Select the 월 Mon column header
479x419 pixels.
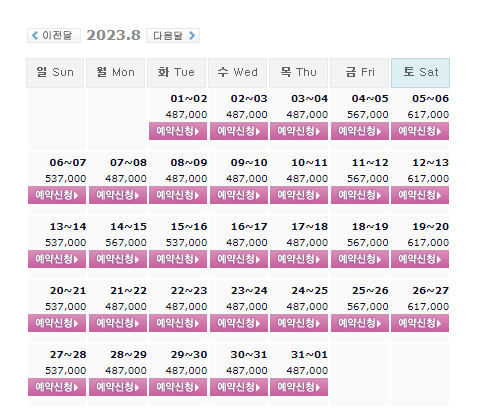point(116,73)
